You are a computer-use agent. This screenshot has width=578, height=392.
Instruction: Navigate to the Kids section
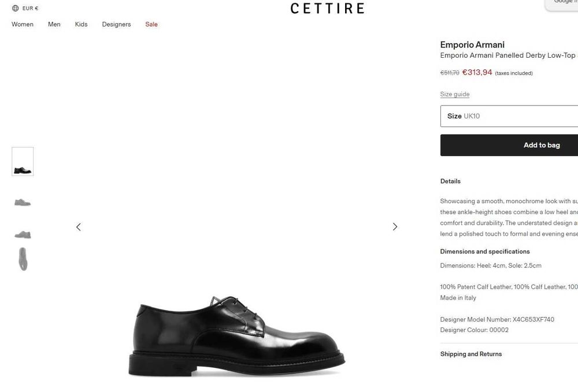tap(81, 24)
